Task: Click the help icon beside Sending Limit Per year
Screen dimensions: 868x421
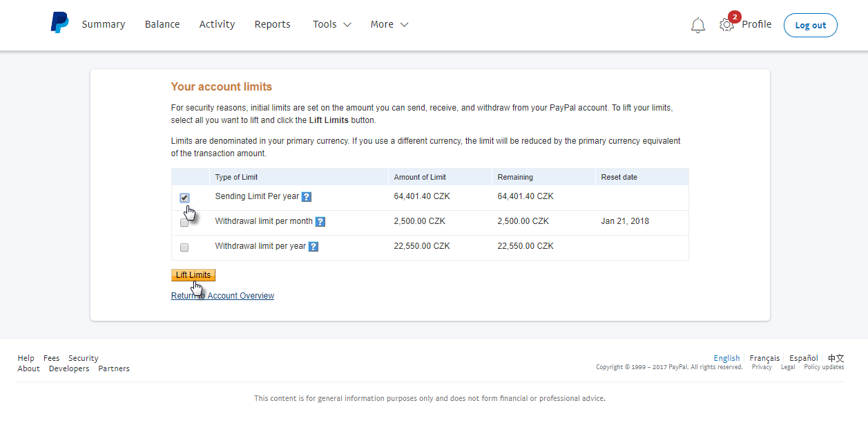Action: (x=306, y=196)
